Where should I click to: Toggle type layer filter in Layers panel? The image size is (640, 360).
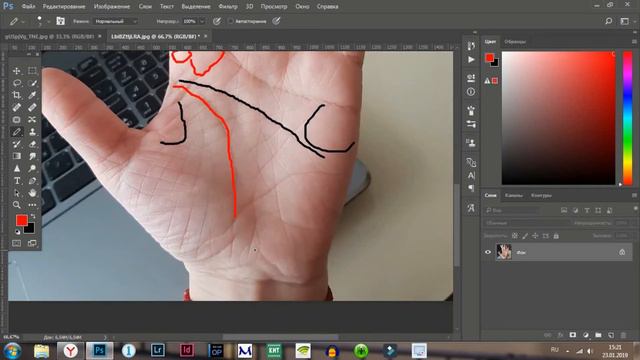587,211
